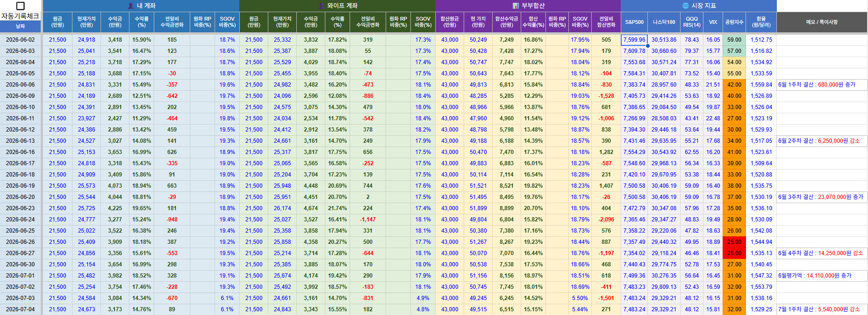Screen dimensions: 868x315
Task: Select the 현 가치 cell 51,899
Action: tap(478, 208)
